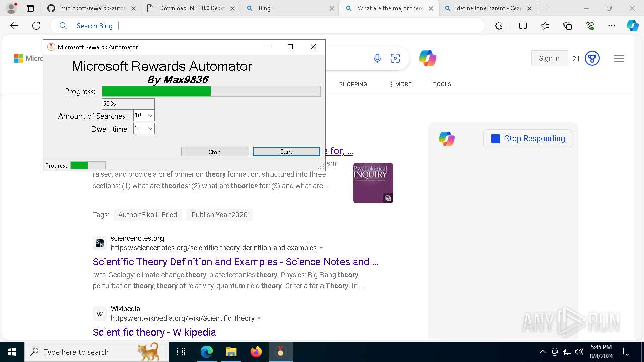Click the Search Bing address bar
Screen dimensions: 644x362
tap(268, 26)
